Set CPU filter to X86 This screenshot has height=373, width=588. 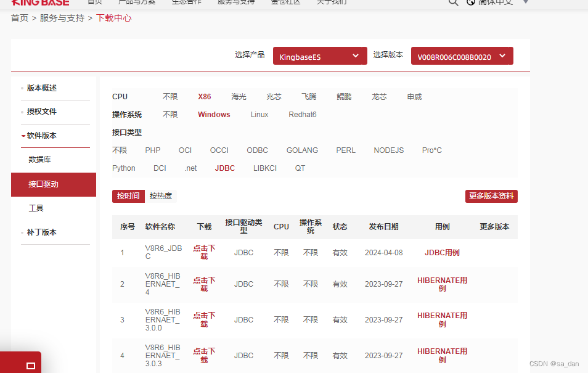205,97
